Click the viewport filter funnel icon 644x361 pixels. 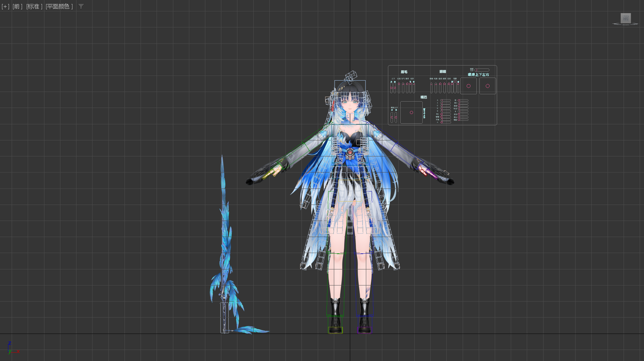coord(81,6)
